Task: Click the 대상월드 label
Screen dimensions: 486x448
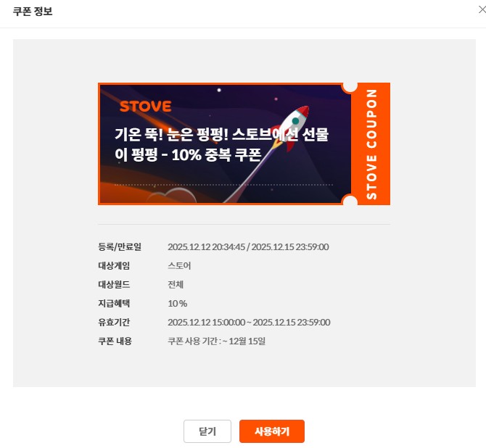Action: pyautogui.click(x=114, y=284)
